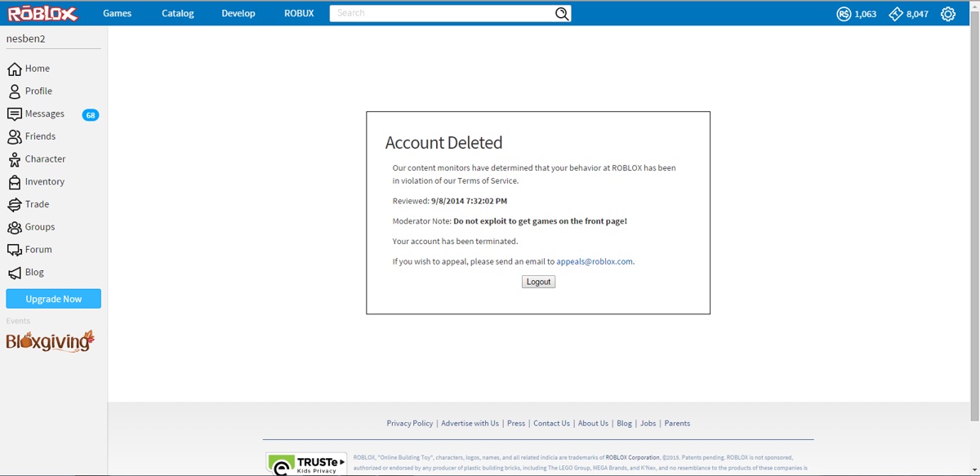980x476 pixels.
Task: Click the Profile person icon
Action: [14, 91]
